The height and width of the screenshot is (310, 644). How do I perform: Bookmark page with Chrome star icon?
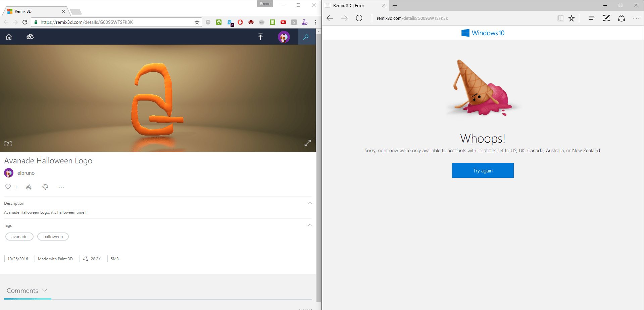point(197,22)
